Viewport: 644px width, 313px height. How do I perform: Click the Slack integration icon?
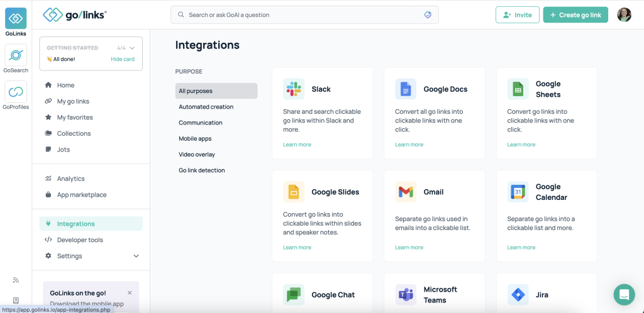point(294,89)
